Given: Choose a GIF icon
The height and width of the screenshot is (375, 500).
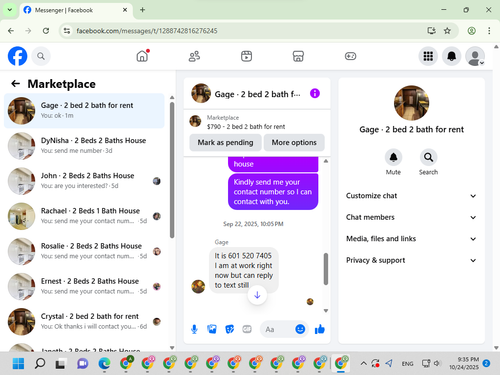Looking at the screenshot, I should (247, 329).
